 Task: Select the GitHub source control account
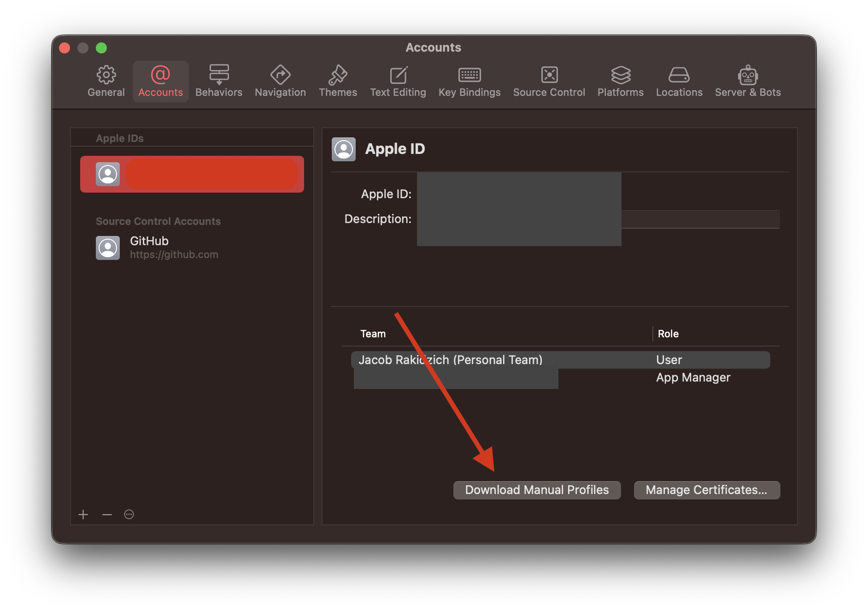coord(192,248)
